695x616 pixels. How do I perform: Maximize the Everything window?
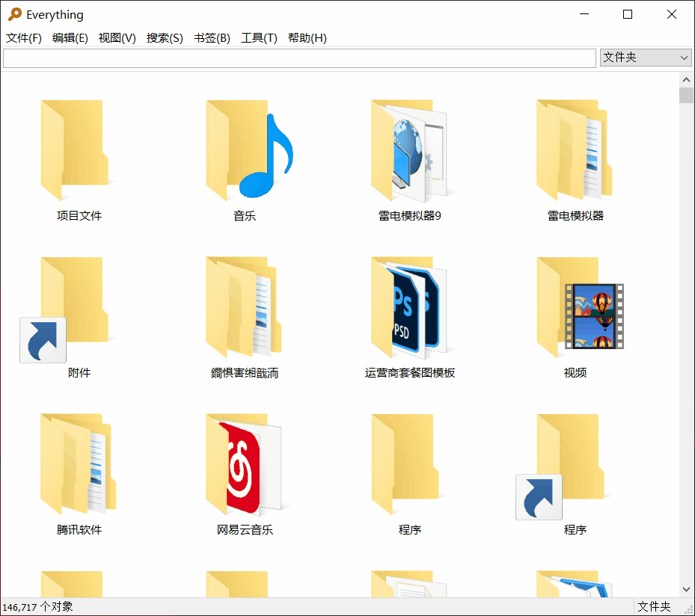[628, 14]
